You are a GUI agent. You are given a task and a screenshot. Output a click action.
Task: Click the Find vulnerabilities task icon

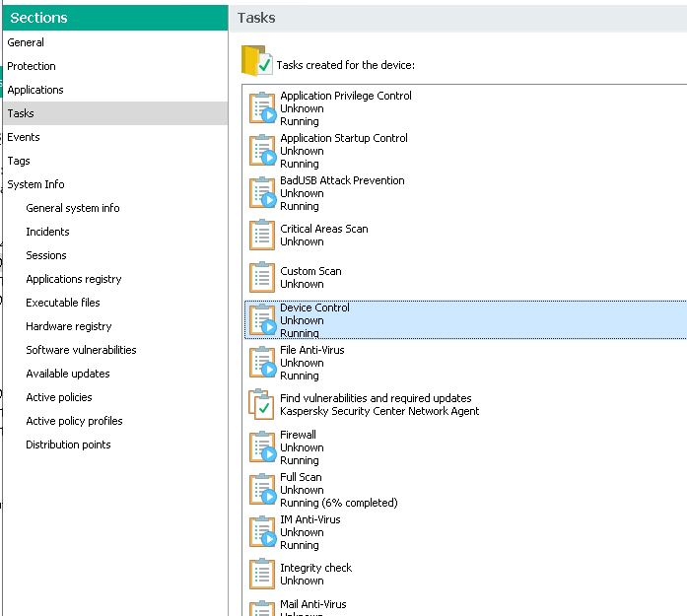(x=262, y=404)
